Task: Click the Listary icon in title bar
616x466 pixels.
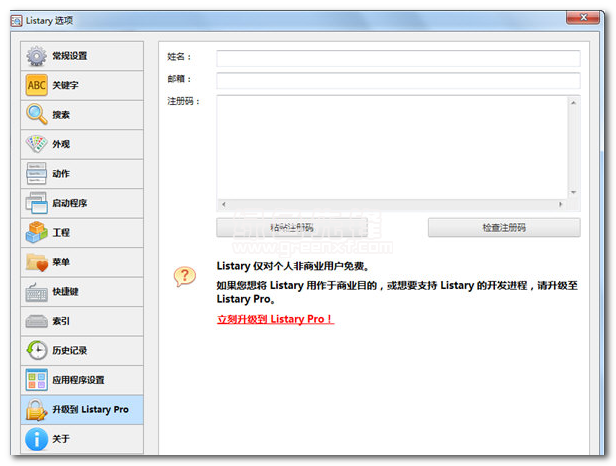Action: point(16,20)
